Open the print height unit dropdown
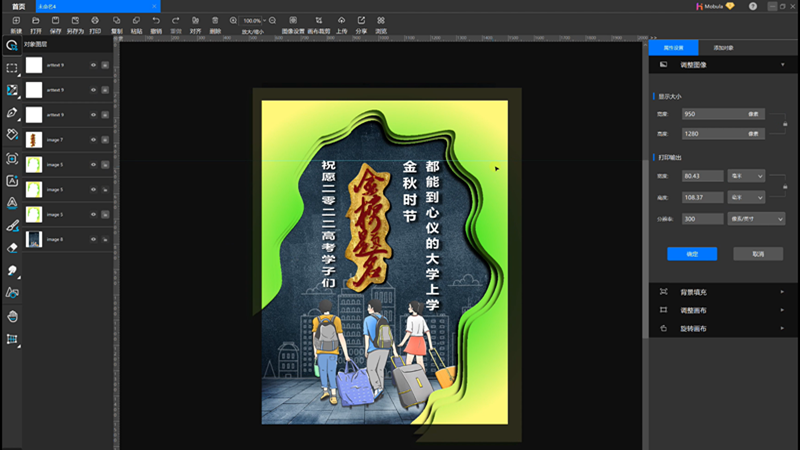The image size is (800, 450). [746, 197]
